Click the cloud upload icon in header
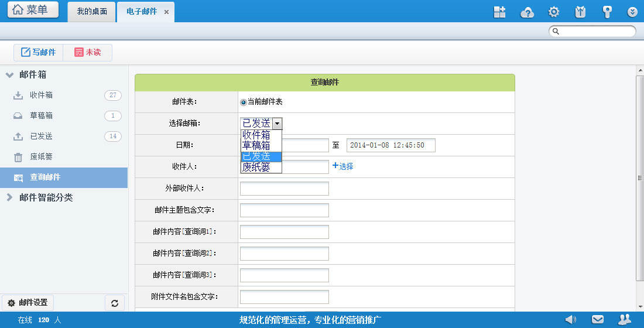644x328 pixels. 527,12
